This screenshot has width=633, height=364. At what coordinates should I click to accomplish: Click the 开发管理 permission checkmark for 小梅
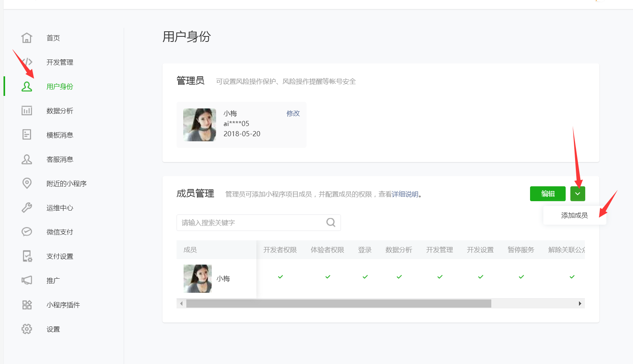tap(440, 277)
